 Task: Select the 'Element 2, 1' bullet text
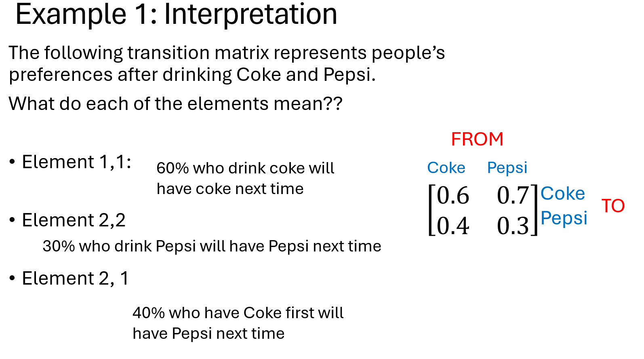click(x=75, y=279)
